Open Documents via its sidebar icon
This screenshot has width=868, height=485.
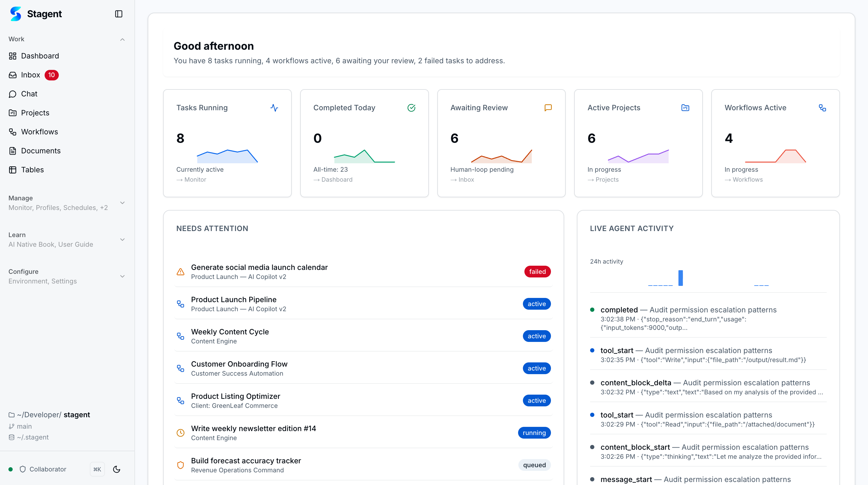(13, 151)
